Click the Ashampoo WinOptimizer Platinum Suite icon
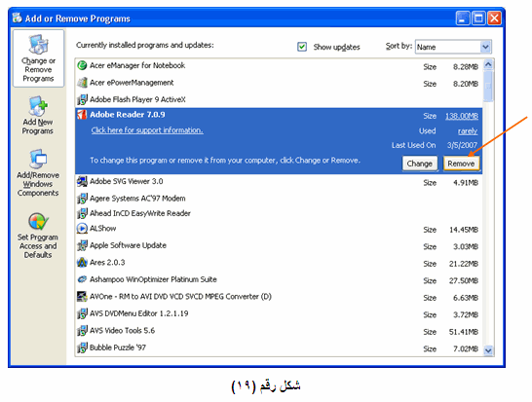Image resolution: width=532 pixels, height=402 pixels. (82, 279)
